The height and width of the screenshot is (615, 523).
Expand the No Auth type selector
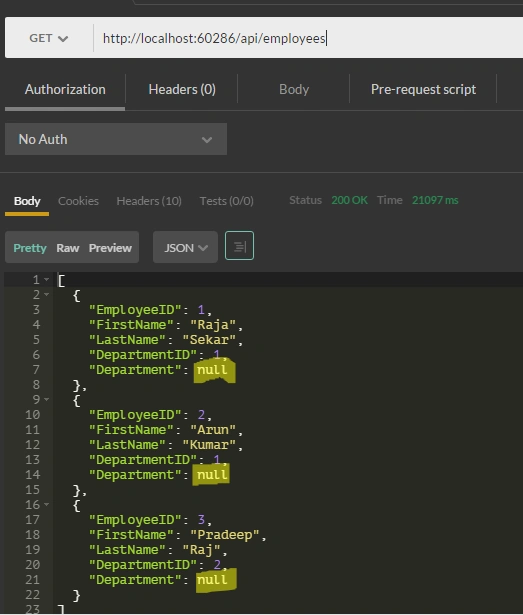(x=116, y=139)
